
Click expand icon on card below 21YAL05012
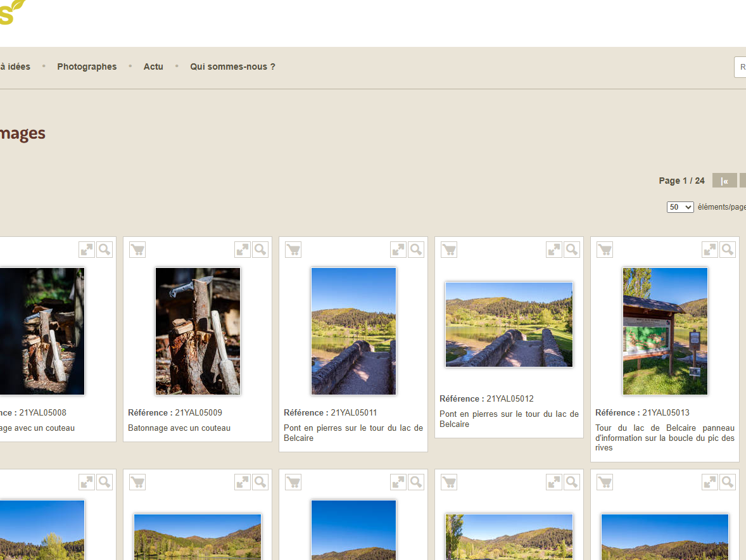[x=554, y=482]
